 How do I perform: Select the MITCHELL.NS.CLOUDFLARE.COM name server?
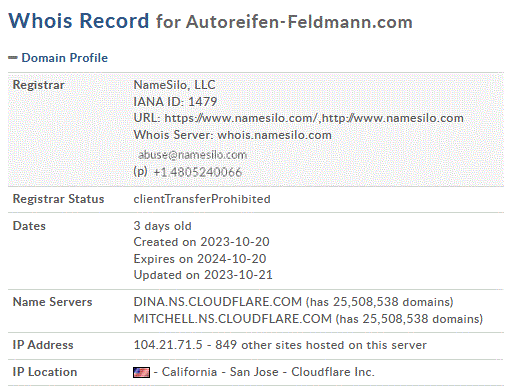[233, 319]
